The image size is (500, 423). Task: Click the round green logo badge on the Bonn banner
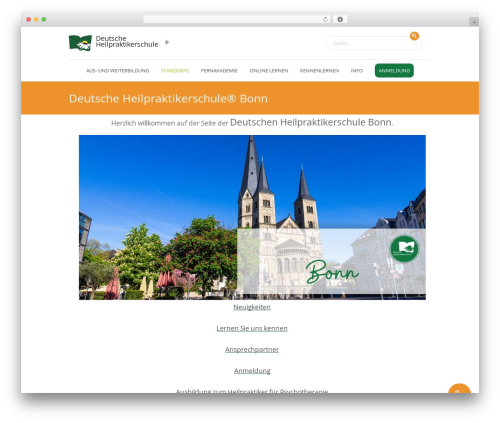(404, 249)
